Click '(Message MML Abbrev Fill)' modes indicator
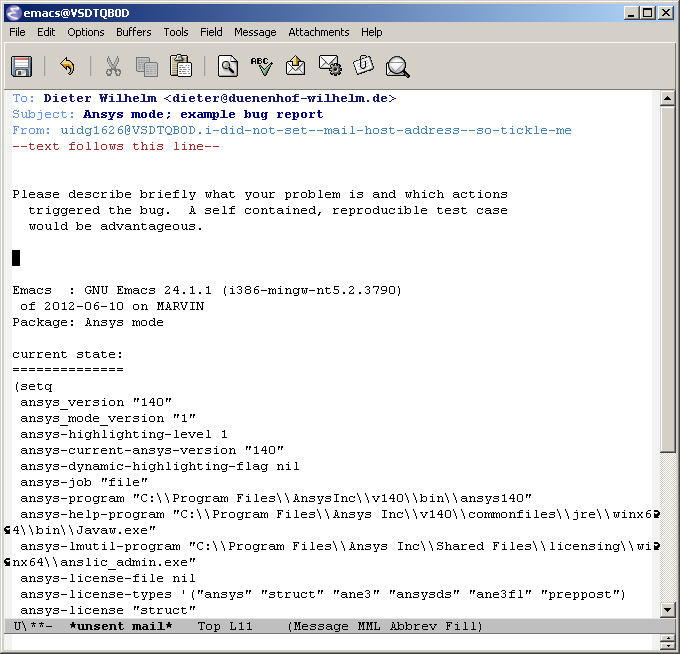This screenshot has width=680, height=654. (385, 626)
